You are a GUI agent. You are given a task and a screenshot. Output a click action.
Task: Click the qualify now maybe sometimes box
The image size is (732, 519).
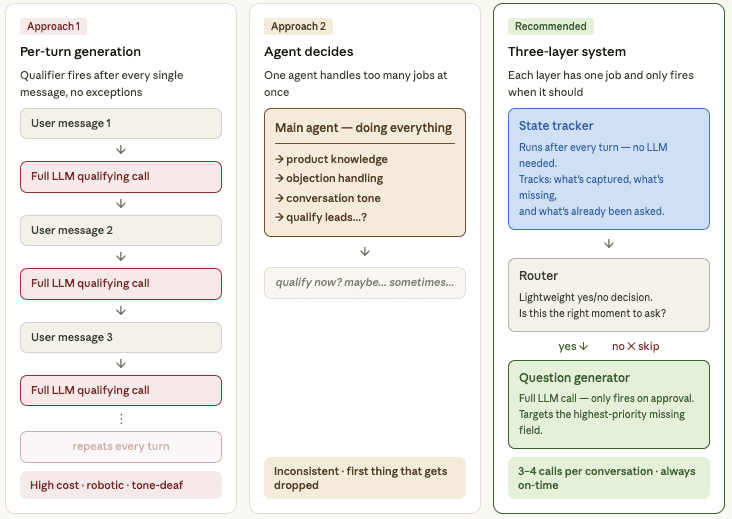tap(365, 283)
